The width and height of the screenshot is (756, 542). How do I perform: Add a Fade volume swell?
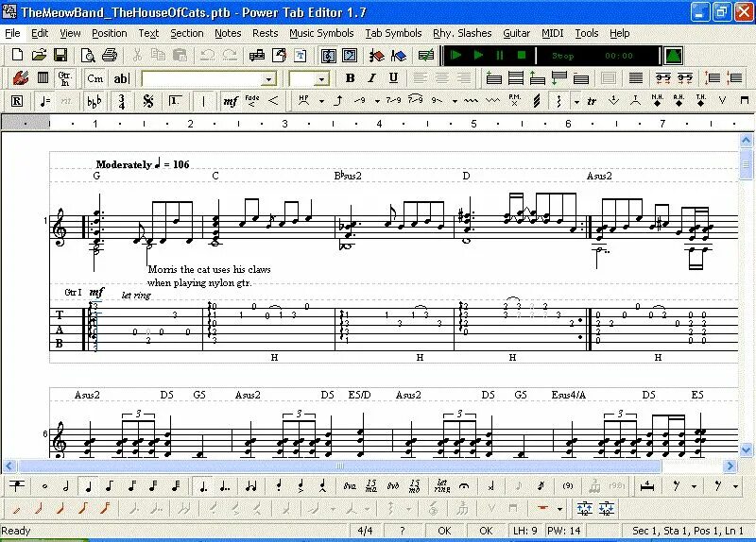[x=251, y=100]
